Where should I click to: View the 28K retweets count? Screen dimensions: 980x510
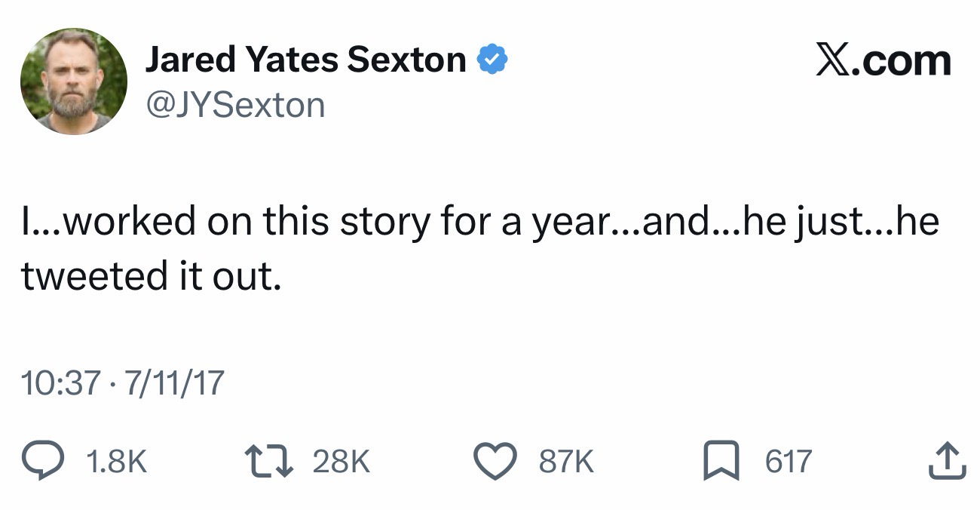coord(341,461)
